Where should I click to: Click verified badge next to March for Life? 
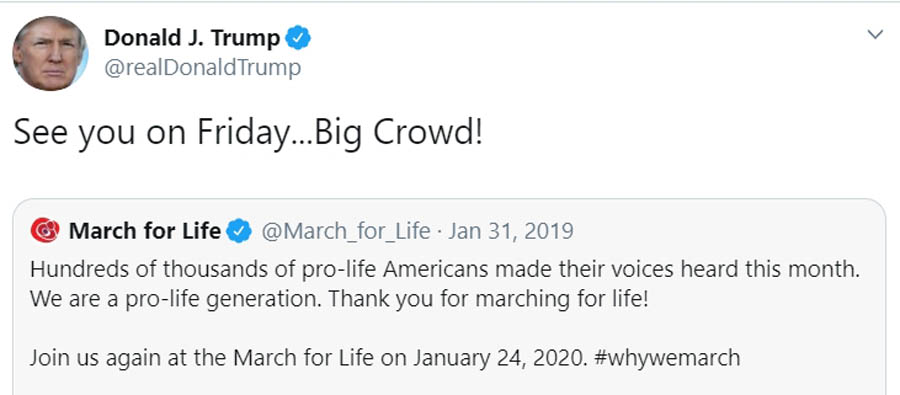[x=239, y=231]
